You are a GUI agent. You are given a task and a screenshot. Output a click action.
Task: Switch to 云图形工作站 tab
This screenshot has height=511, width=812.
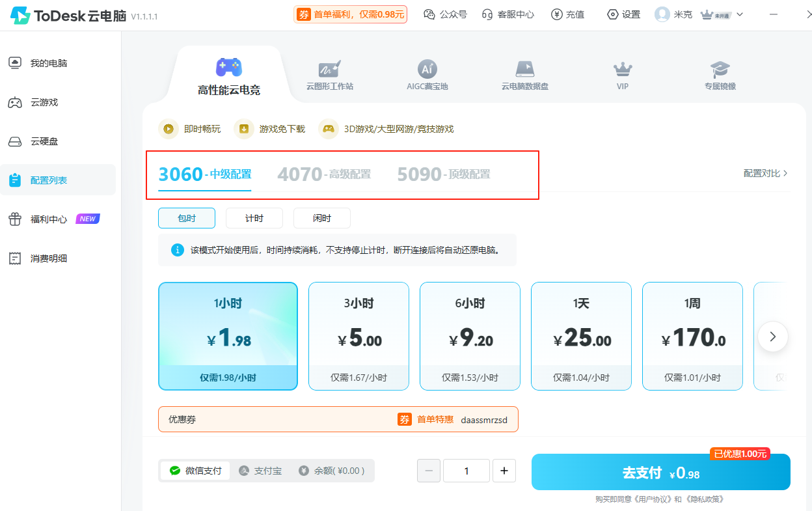tap(330, 76)
